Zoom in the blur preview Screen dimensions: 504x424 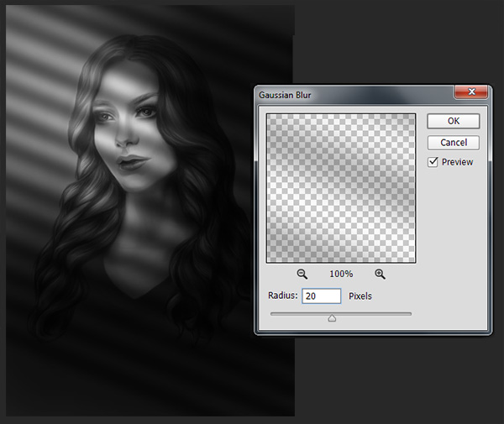380,274
